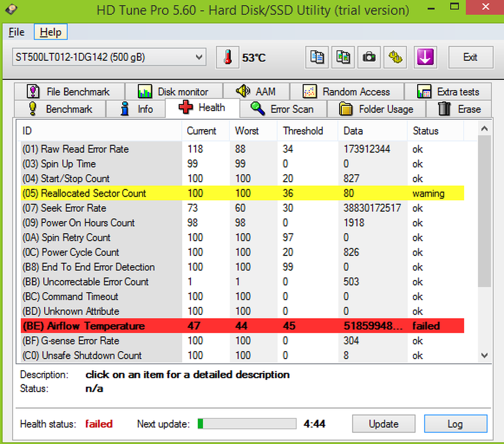
Task: Click the Log button
Action: pos(455,424)
